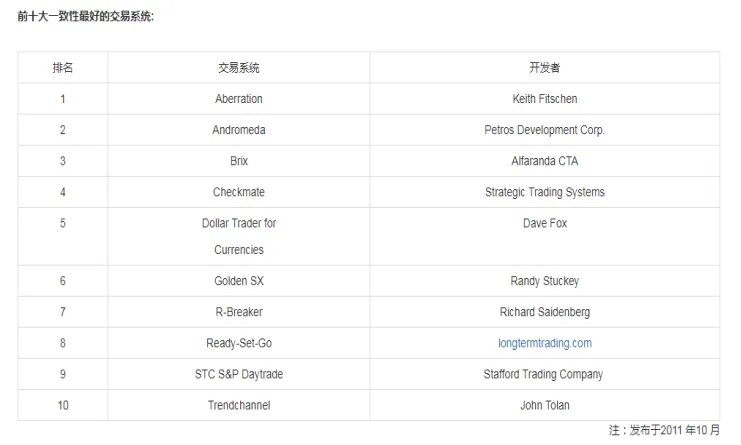Click the Aberration system cell
The height and width of the screenshot is (445, 741).
point(239,99)
